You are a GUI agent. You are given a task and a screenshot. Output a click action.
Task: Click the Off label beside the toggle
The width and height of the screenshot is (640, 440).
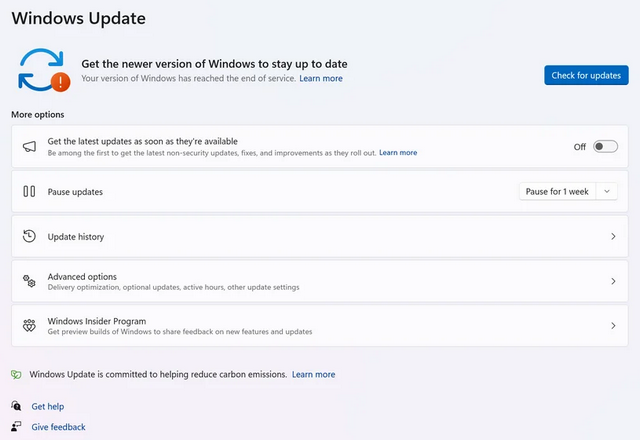580,147
